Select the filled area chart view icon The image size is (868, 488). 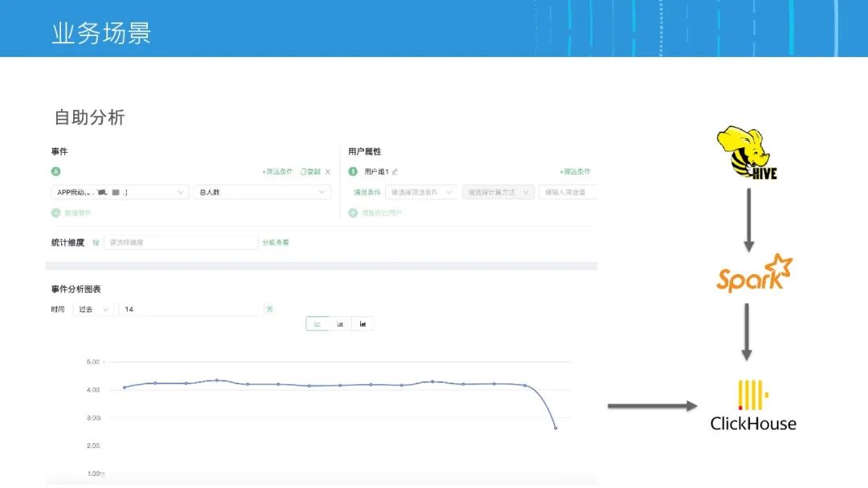pos(362,324)
